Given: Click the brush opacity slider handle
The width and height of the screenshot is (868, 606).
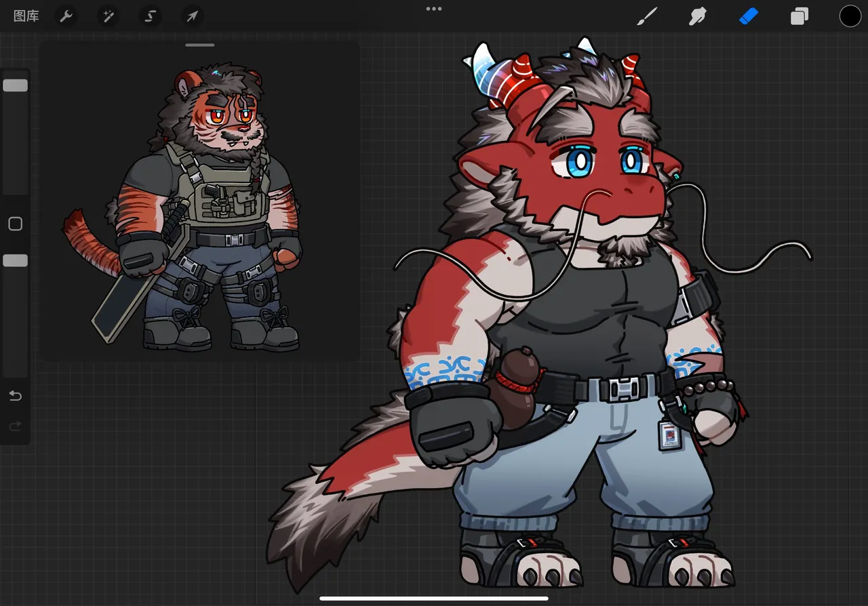Looking at the screenshot, I should 15,260.
